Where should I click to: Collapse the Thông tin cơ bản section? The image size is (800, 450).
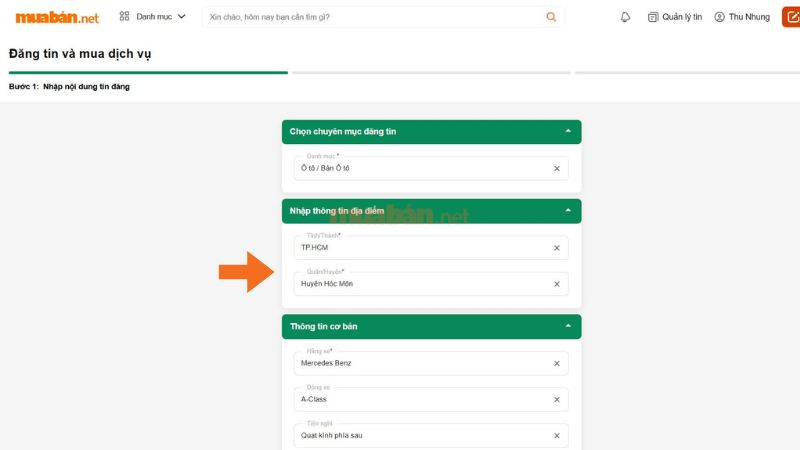tap(568, 326)
